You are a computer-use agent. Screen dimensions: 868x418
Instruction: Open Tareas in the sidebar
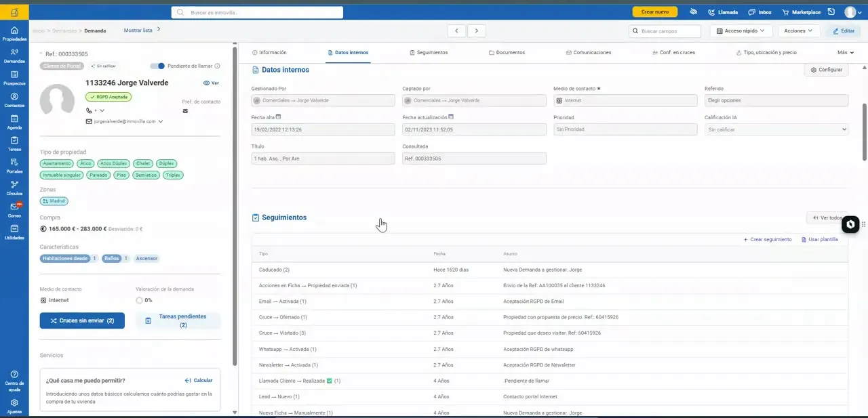click(14, 144)
